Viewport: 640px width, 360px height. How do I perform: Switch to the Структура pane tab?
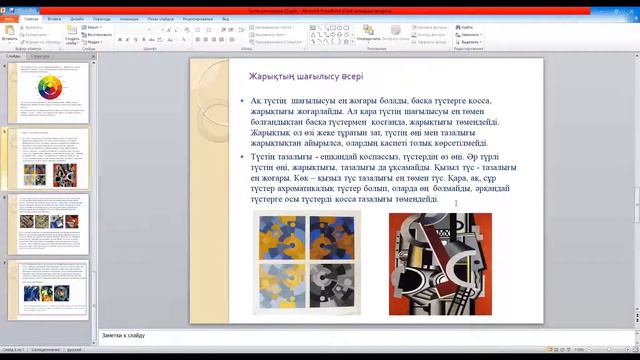[40, 56]
